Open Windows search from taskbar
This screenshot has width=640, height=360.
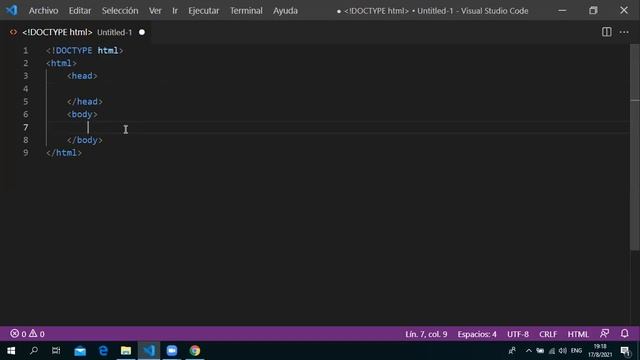34,351
